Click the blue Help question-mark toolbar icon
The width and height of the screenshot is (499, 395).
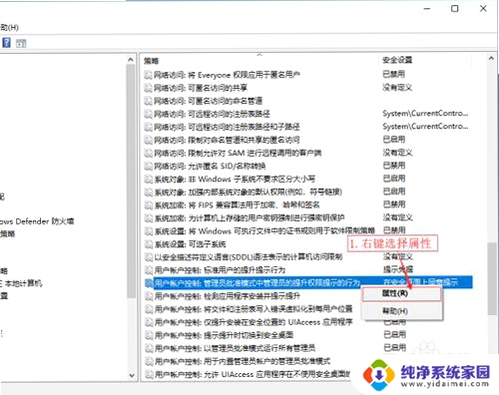click(6, 43)
